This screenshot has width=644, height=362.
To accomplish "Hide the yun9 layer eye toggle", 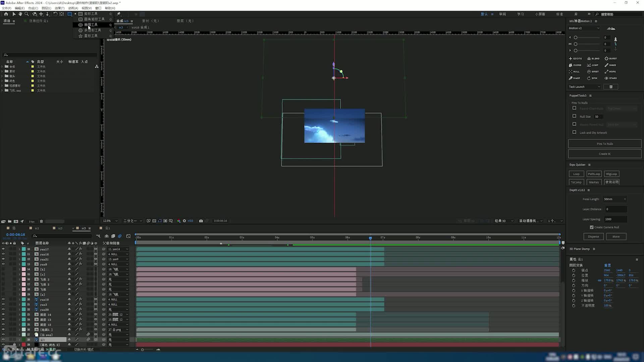I will point(3,264).
